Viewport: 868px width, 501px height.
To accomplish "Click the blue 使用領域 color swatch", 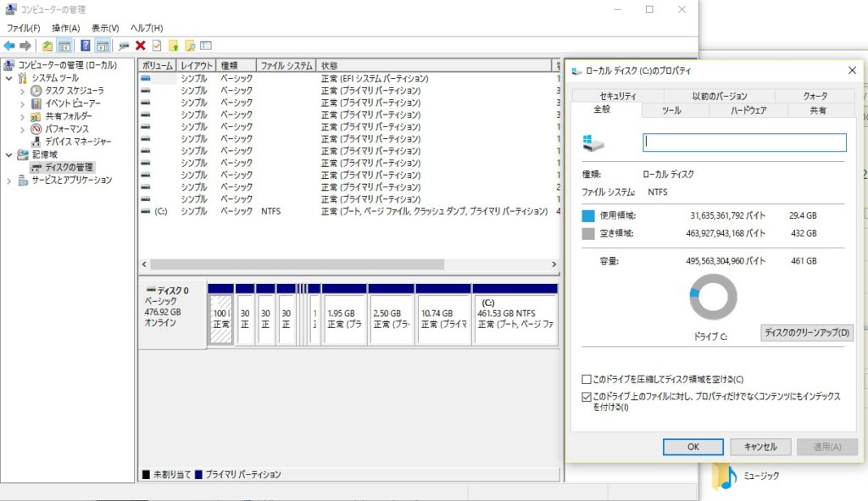I will (x=588, y=216).
